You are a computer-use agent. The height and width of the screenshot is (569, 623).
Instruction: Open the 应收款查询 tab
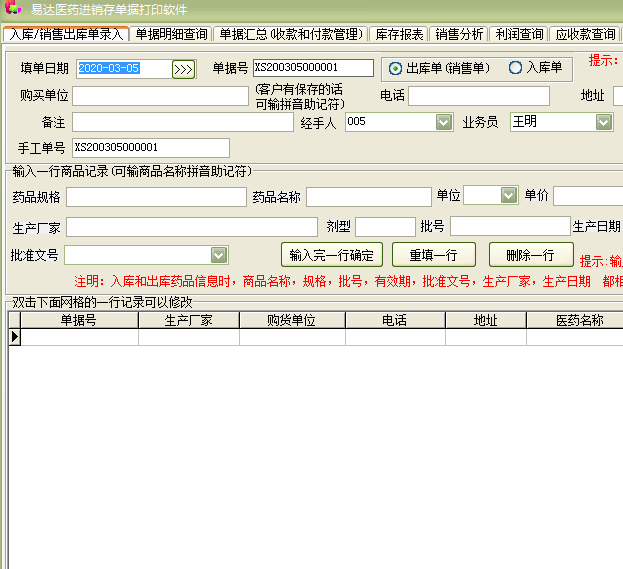point(585,34)
